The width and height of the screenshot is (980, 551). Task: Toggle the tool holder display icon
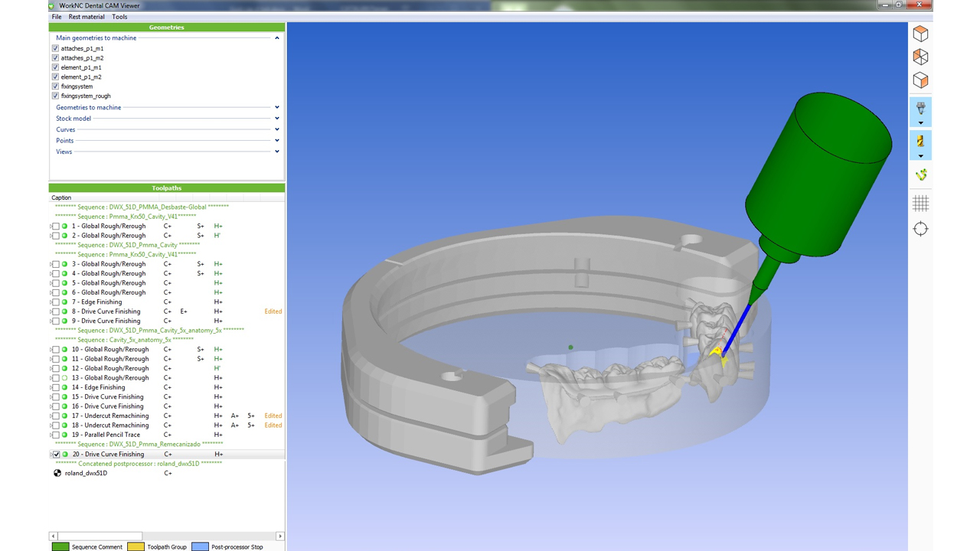[x=920, y=108]
